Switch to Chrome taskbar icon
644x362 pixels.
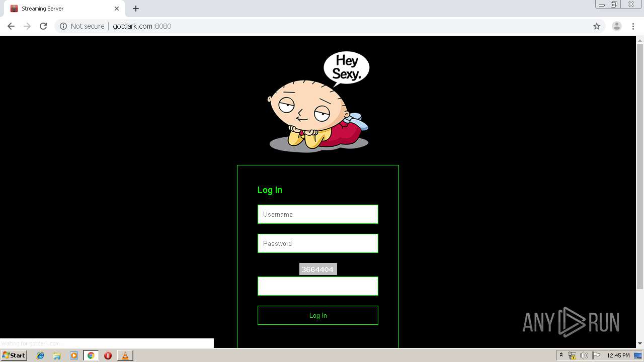pos(91,355)
